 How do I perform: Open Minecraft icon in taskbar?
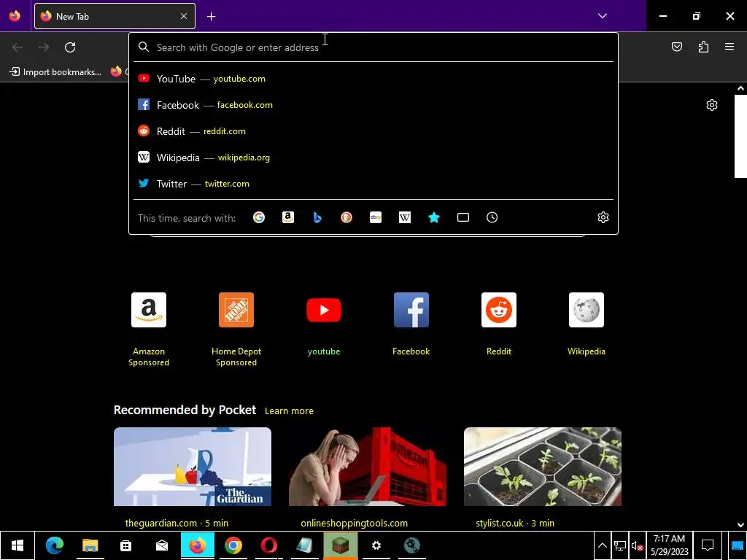(340, 545)
